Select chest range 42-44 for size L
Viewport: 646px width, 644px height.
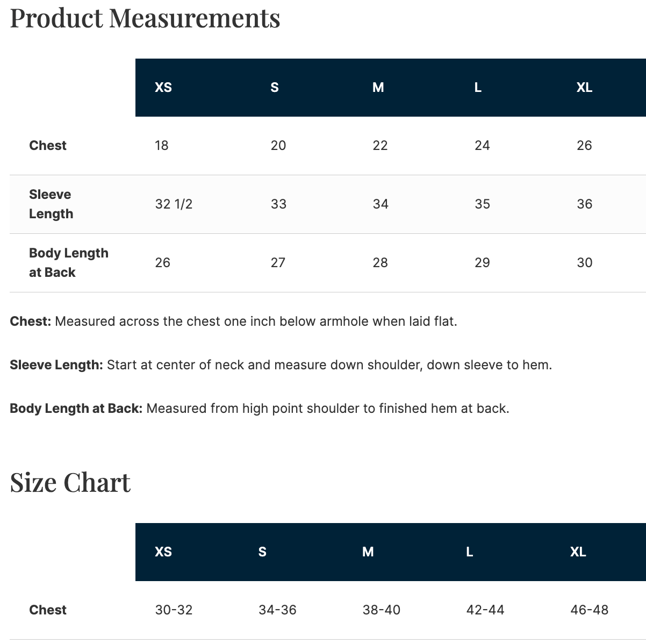tap(485, 610)
